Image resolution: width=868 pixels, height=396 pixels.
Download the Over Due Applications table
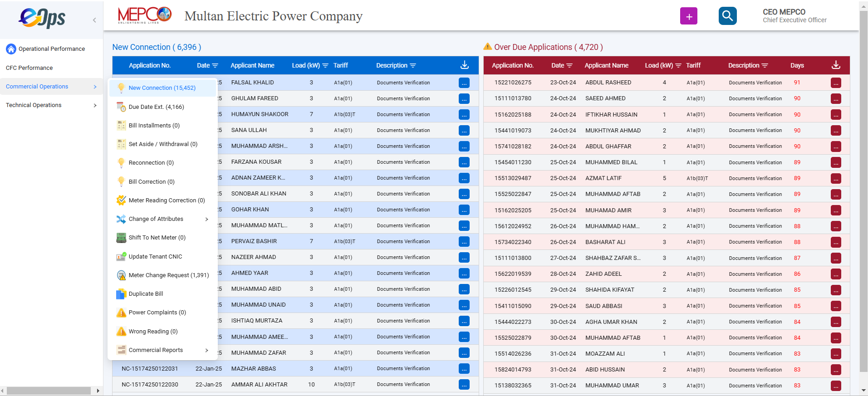(x=835, y=65)
